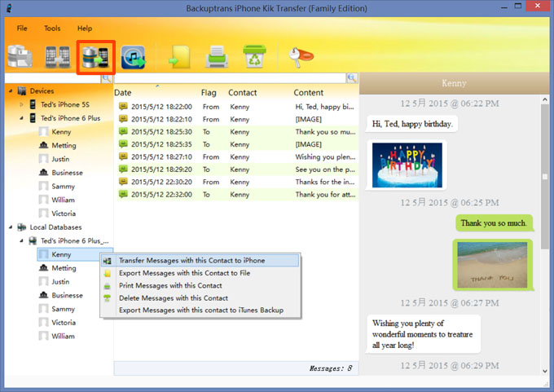The height and width of the screenshot is (392, 554).
Task: Collapse the Devices tree node
Action: pos(11,90)
